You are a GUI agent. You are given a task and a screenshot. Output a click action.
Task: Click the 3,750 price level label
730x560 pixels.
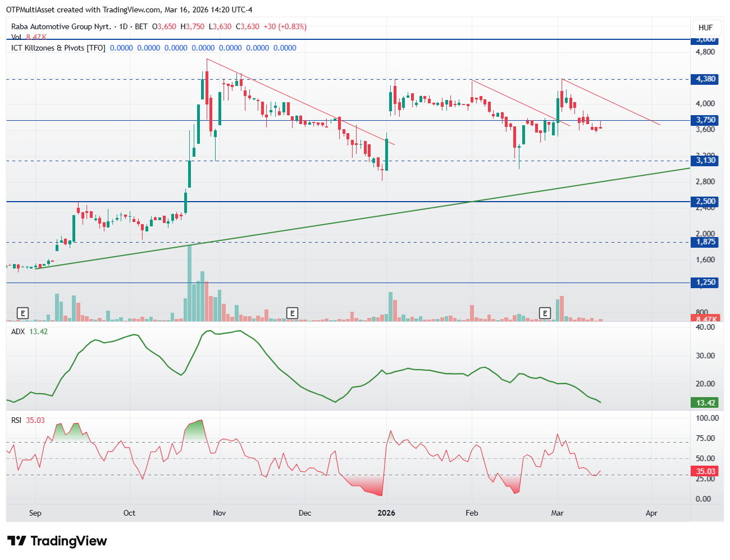tap(706, 120)
